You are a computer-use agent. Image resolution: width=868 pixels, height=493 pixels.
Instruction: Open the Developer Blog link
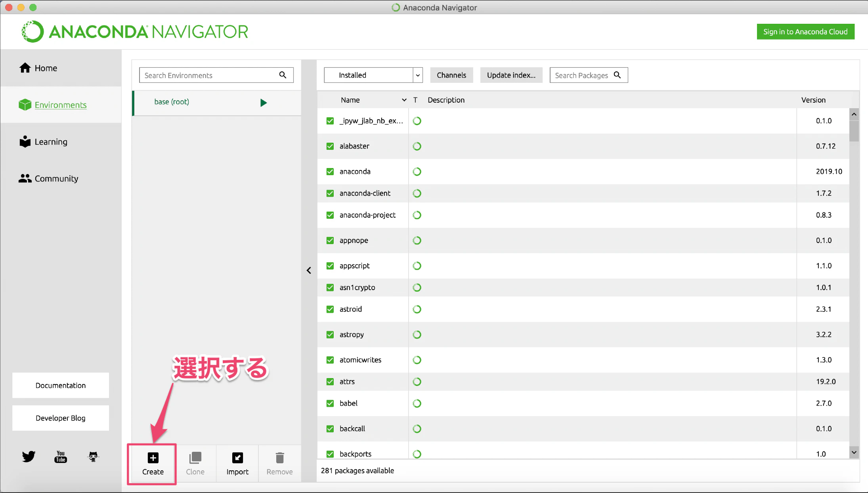point(61,418)
